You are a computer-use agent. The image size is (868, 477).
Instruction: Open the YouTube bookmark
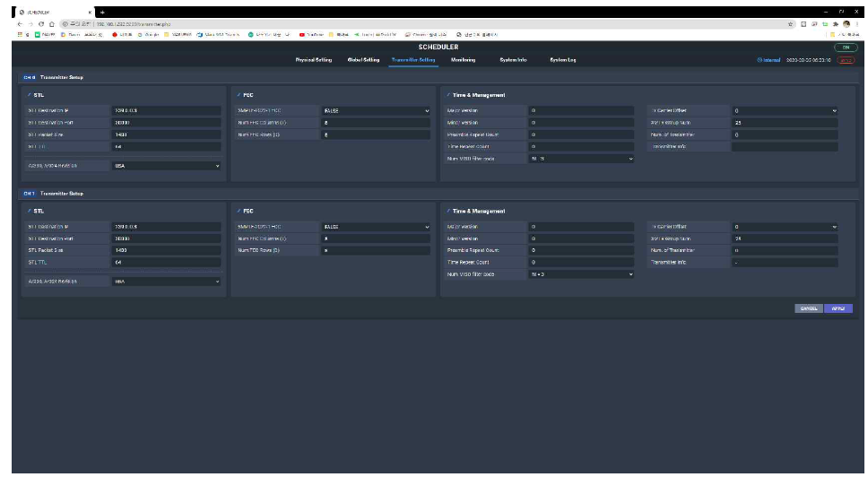tap(312, 34)
